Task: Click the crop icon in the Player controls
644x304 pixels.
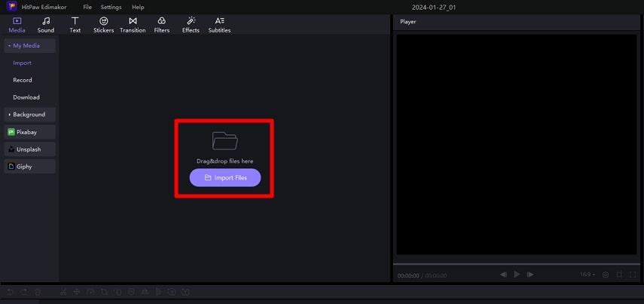Action: pyautogui.click(x=619, y=275)
